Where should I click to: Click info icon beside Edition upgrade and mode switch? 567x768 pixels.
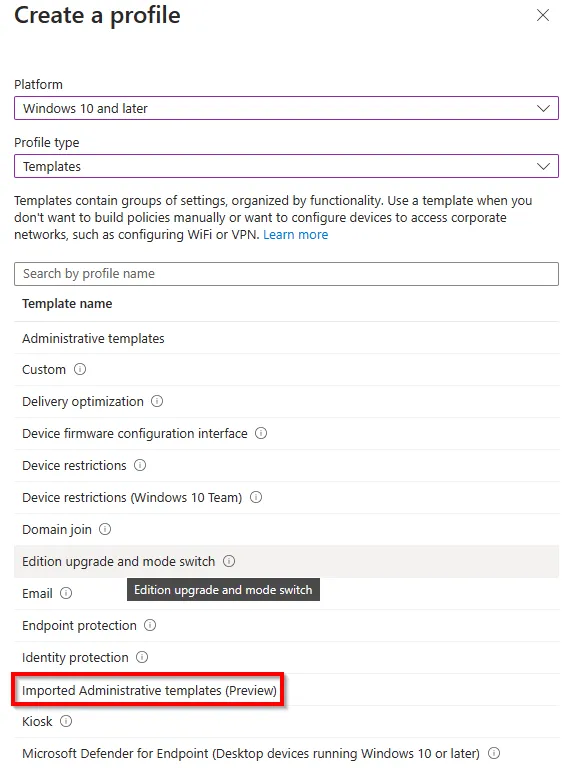(229, 561)
